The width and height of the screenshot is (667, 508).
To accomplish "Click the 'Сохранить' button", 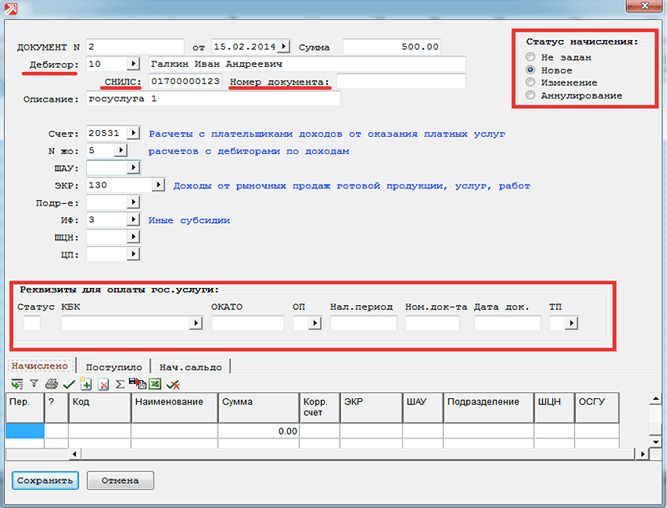I will 45,480.
